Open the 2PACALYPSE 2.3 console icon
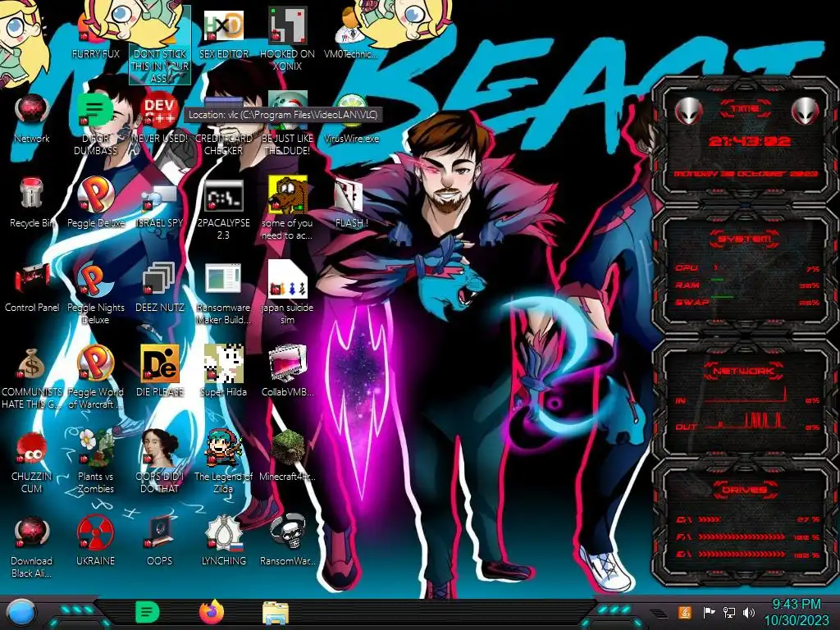Image resolution: width=840 pixels, height=630 pixels. (223, 209)
